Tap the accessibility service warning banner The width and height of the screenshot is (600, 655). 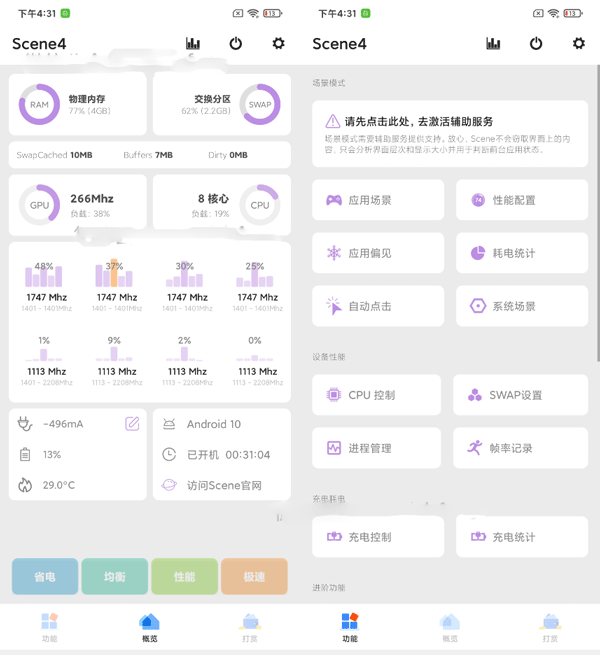[449, 134]
